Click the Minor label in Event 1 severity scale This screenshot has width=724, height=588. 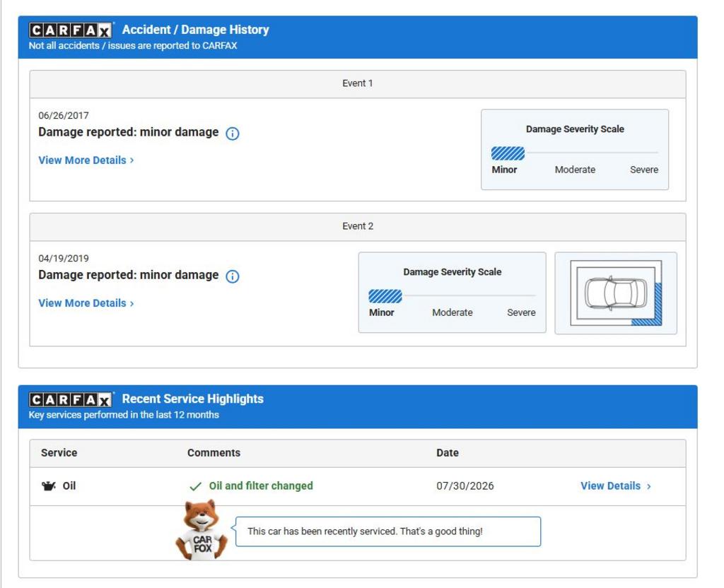point(504,170)
